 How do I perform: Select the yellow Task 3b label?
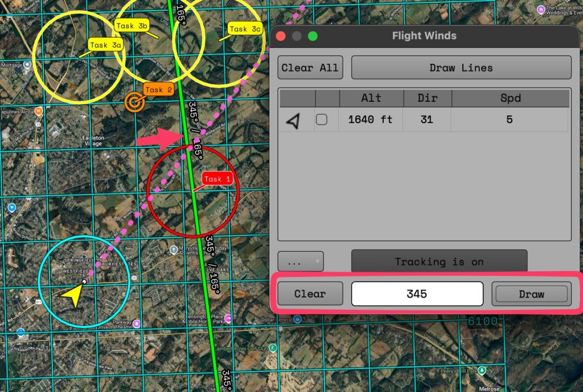[132, 26]
